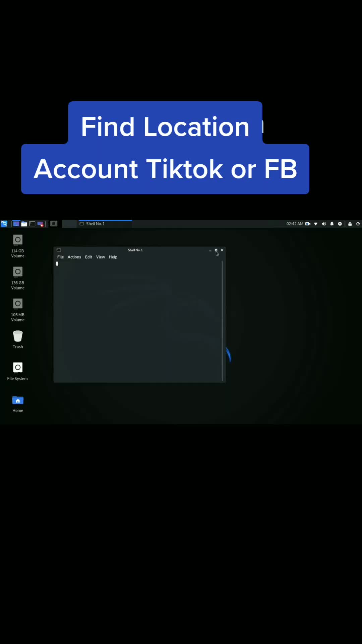Open the Actions menu in the terminal
Image resolution: width=362 pixels, height=644 pixels.
[x=74, y=257]
